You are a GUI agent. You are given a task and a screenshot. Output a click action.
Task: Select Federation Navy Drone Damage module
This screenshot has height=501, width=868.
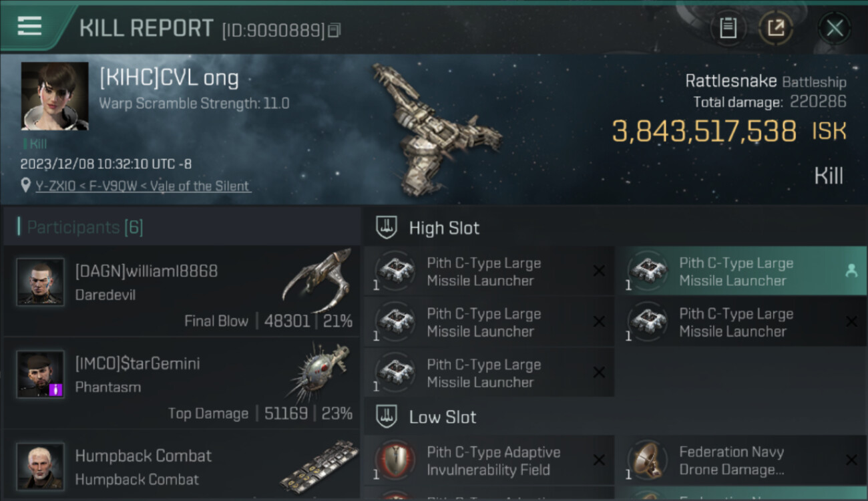[x=741, y=460]
